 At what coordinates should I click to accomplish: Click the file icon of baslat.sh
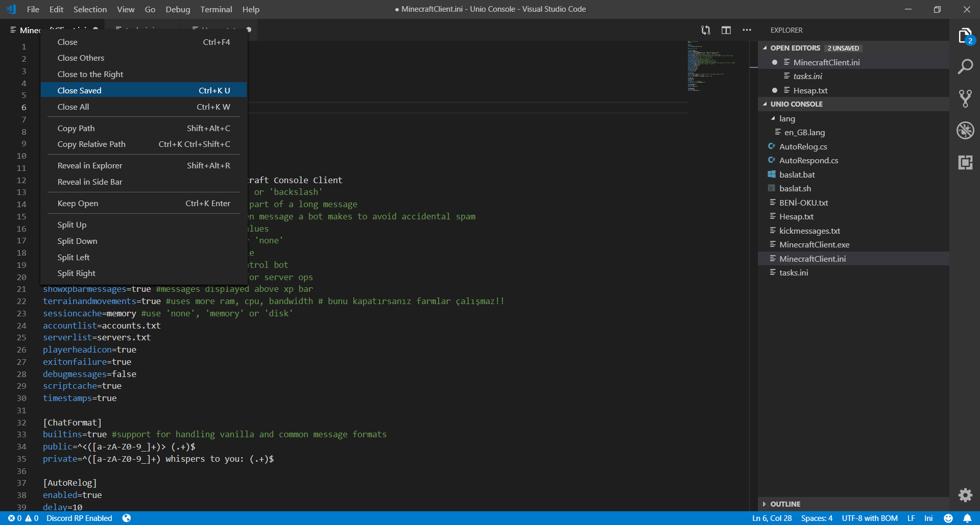[x=772, y=188]
